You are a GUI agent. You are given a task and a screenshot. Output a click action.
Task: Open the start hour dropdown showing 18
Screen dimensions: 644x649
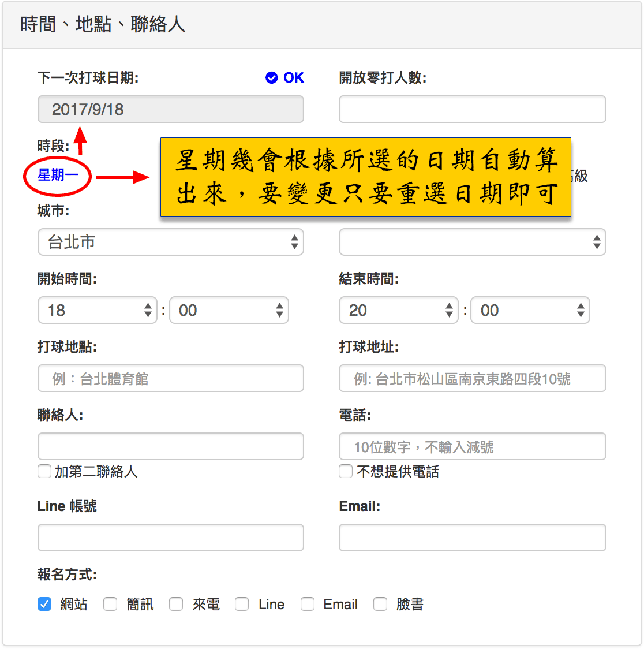point(97,311)
